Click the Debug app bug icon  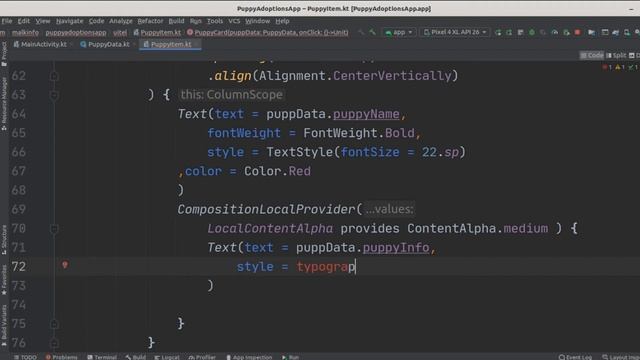tap(531, 32)
